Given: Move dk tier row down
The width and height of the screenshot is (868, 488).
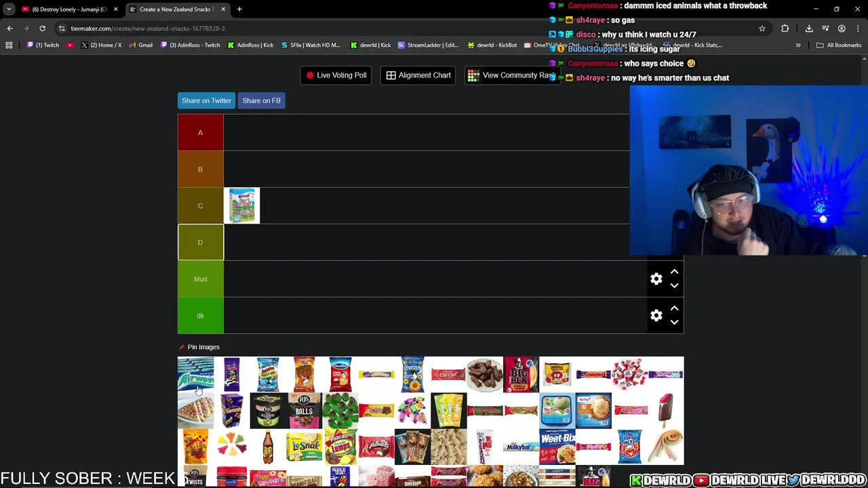Looking at the screenshot, I should 674,323.
